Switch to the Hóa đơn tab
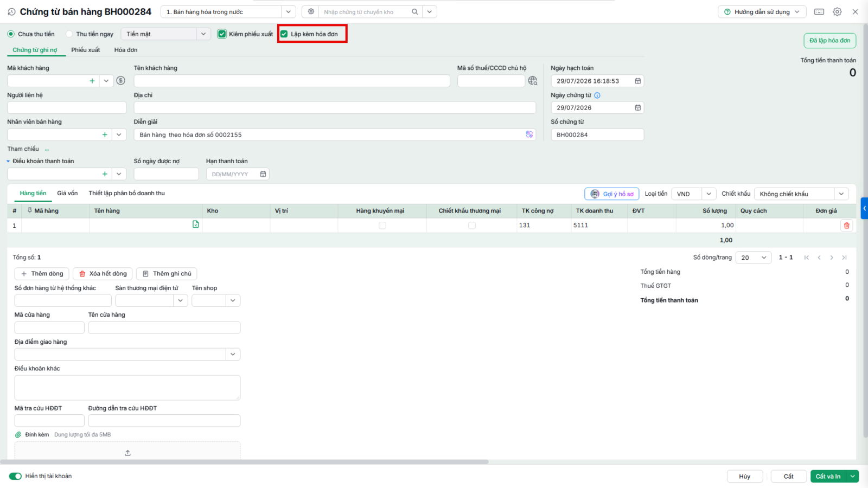The image size is (868, 488). pyautogui.click(x=126, y=50)
